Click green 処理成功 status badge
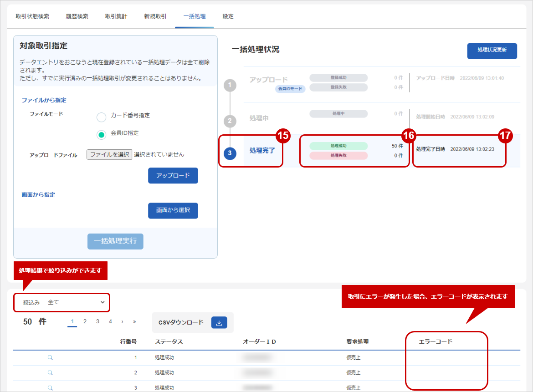Image resolution: width=533 pixels, height=392 pixels. [x=338, y=146]
